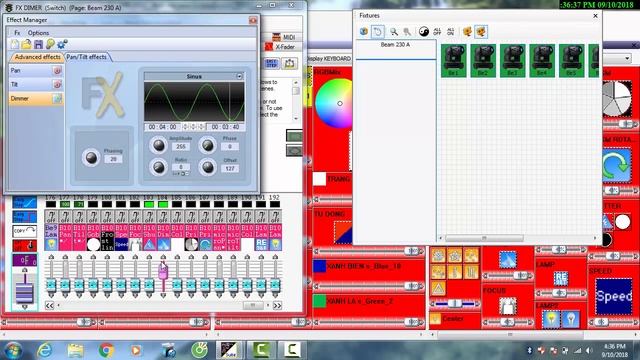Click the lamp bulb preset on channel 192
The image size is (640, 360).
pyautogui.click(x=276, y=244)
